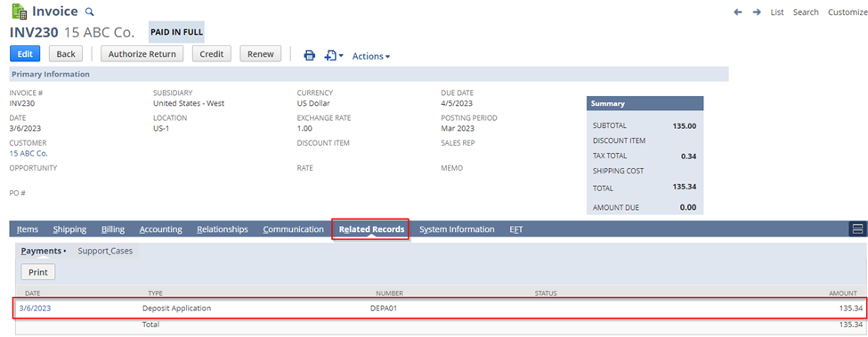Click the subsidiary value United States - West
Viewport: 868px width, 337px height.
189,103
